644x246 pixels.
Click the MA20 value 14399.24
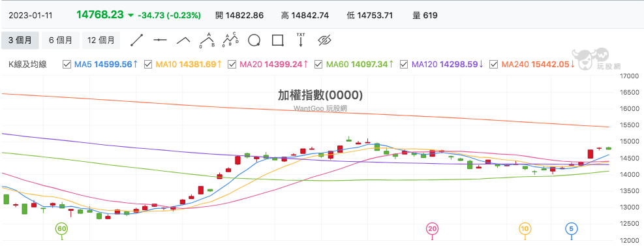283,65
